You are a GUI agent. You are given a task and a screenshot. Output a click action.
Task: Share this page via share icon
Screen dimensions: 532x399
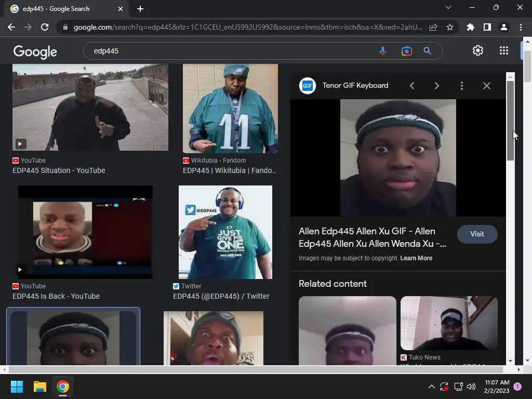[x=433, y=27]
